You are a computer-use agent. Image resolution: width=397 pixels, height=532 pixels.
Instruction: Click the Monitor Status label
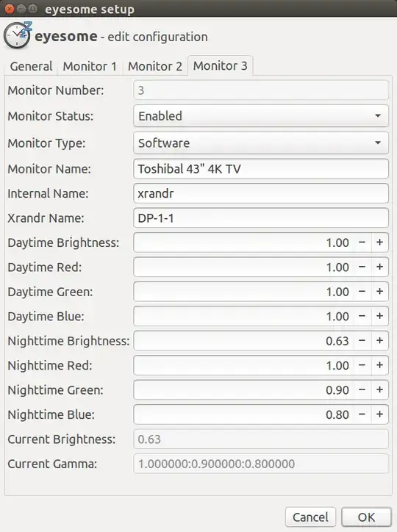tap(51, 116)
